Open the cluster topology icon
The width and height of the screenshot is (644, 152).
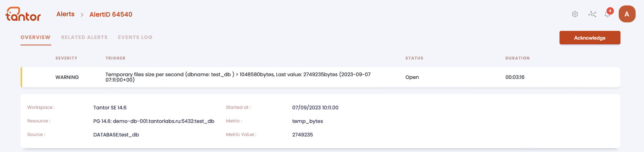coord(592,14)
